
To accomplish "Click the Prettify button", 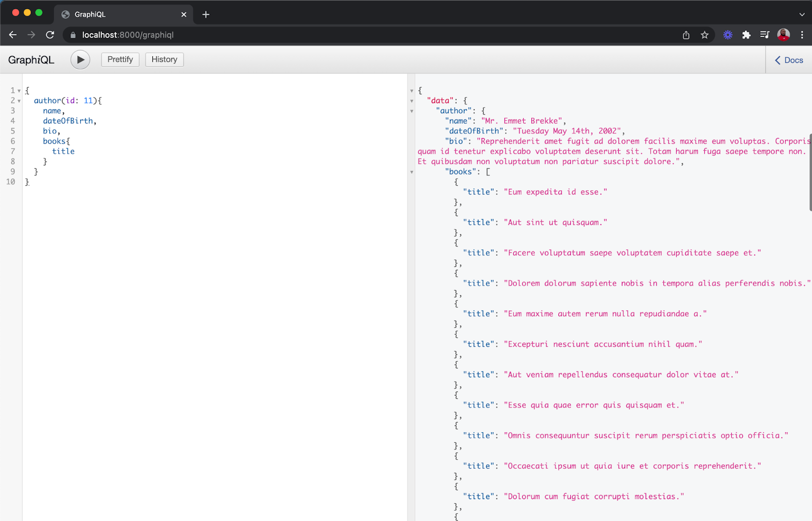I will point(120,59).
